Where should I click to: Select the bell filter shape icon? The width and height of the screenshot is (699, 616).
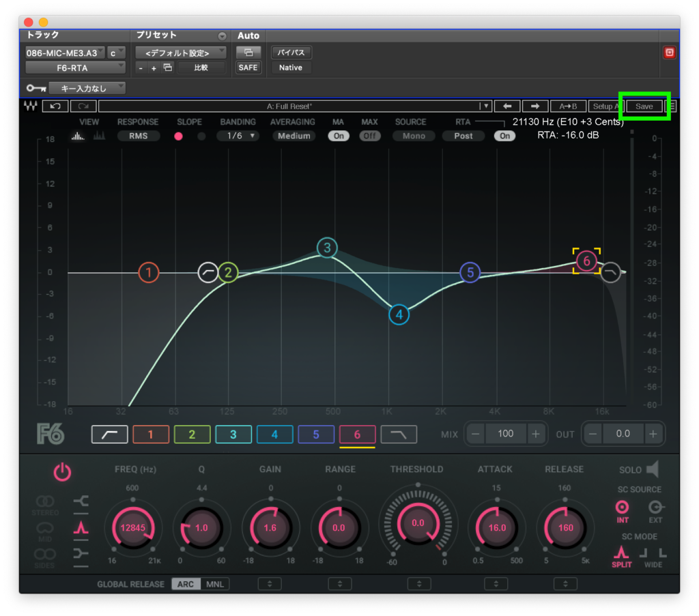click(81, 527)
